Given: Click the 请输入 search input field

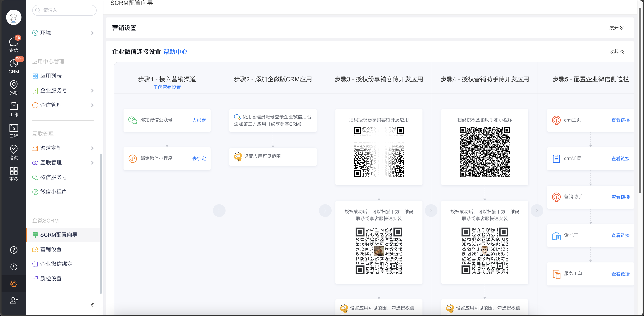Looking at the screenshot, I should tap(64, 10).
